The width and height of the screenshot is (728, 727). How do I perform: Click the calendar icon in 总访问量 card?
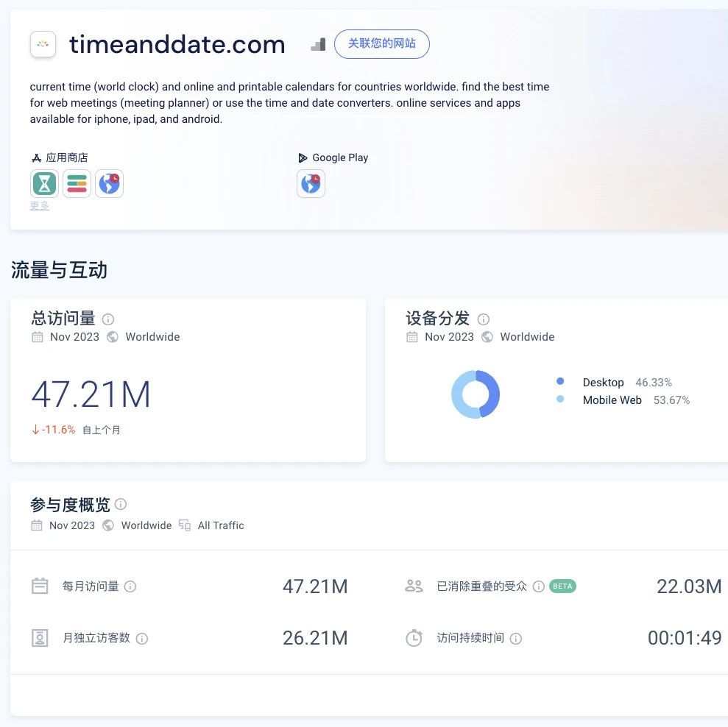coord(38,337)
